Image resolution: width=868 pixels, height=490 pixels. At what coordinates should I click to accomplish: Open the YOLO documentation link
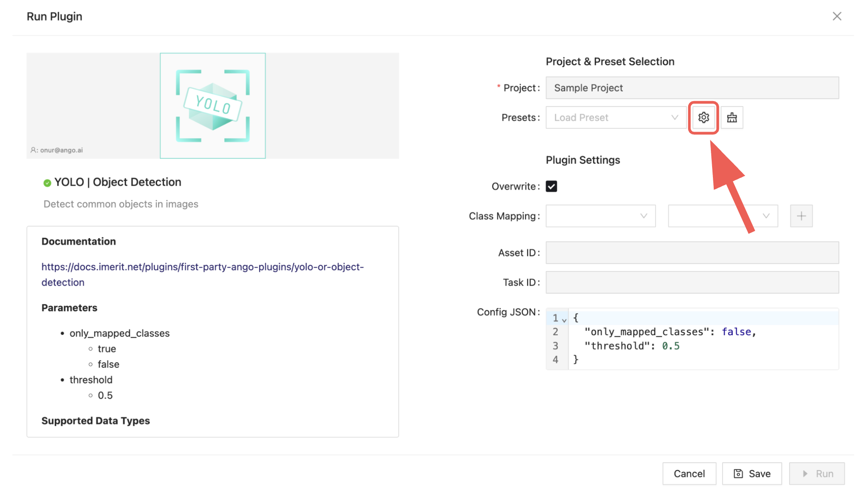coord(202,267)
